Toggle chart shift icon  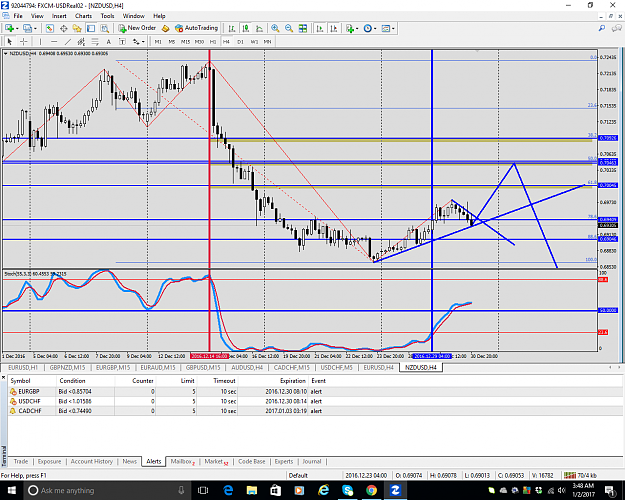pos(334,28)
